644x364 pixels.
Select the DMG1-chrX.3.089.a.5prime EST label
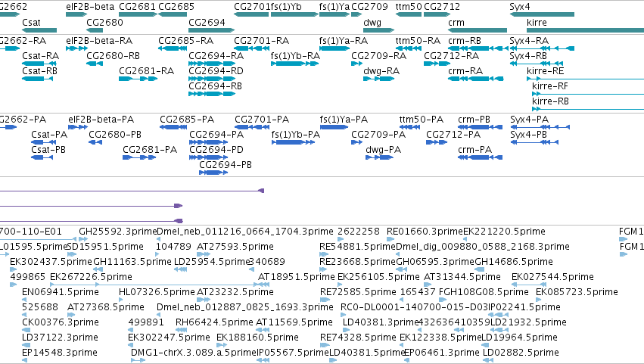[194, 353]
